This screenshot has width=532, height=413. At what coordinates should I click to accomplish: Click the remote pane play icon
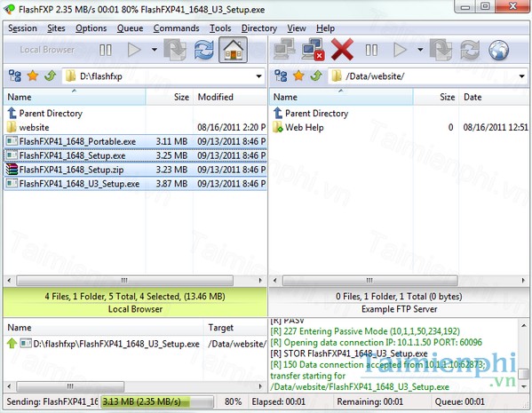pos(400,51)
